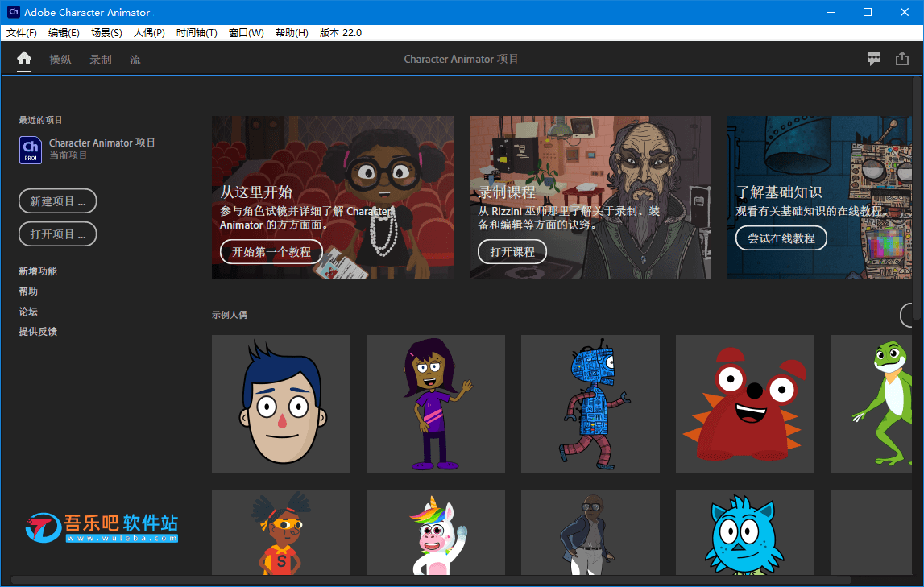Click the 尝试在线教程 button
The image size is (924, 587).
781,238
